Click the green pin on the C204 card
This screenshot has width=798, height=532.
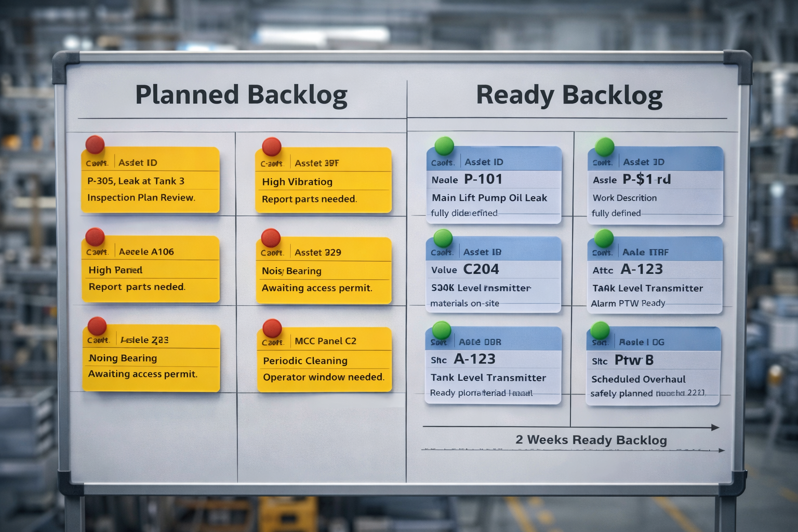pyautogui.click(x=443, y=238)
